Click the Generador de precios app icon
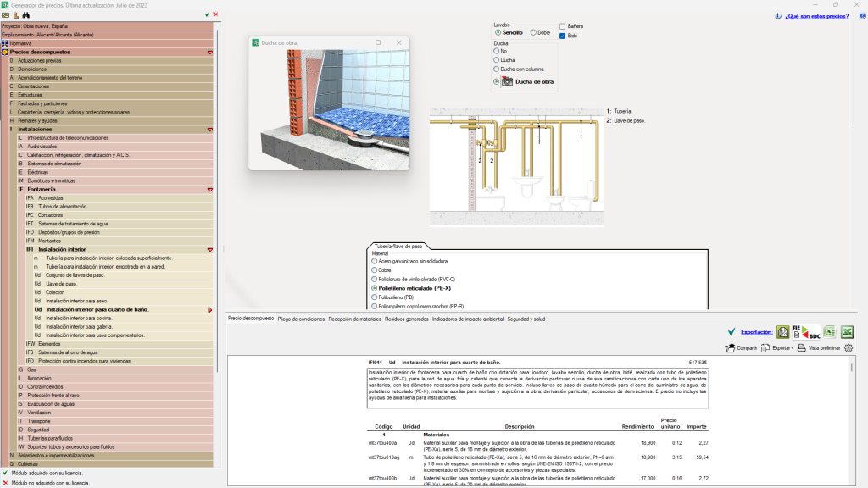Viewport: 868px width, 488px height. pos(5,5)
